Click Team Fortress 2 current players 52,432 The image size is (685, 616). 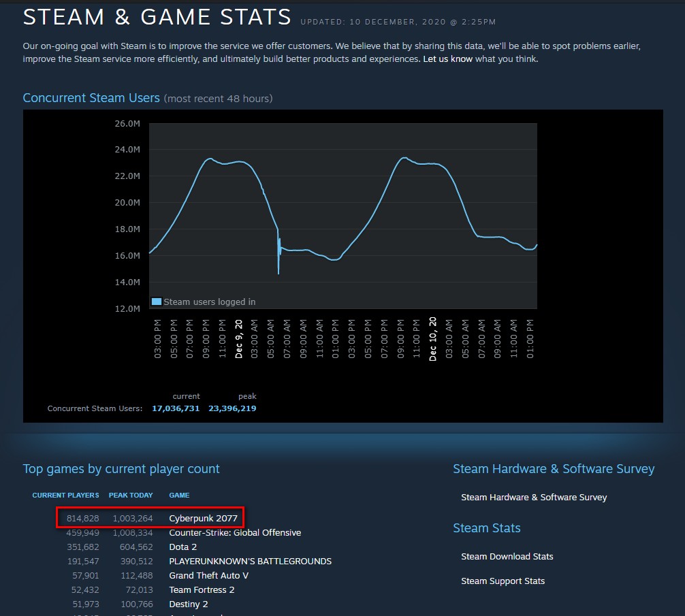click(x=85, y=590)
